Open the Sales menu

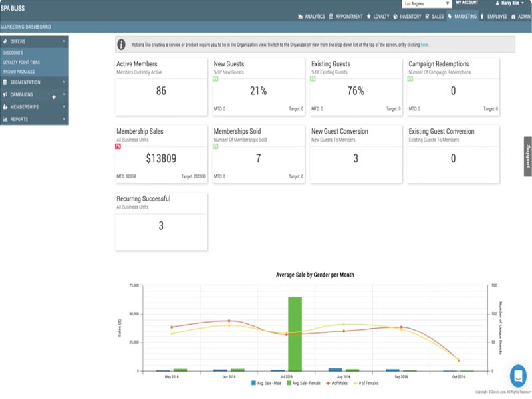[x=435, y=16]
